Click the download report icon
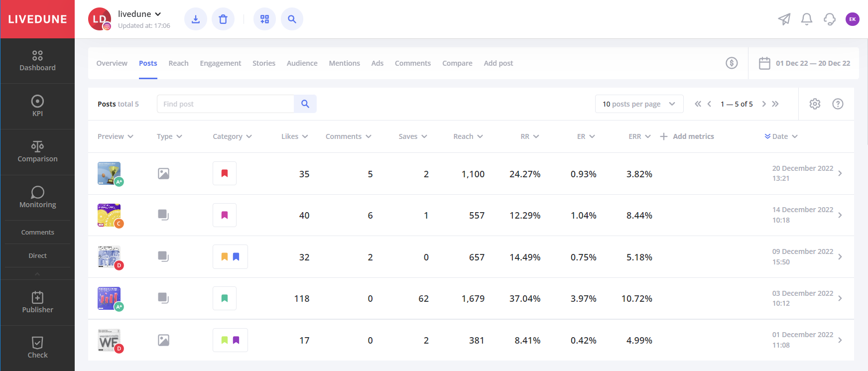 pyautogui.click(x=196, y=19)
